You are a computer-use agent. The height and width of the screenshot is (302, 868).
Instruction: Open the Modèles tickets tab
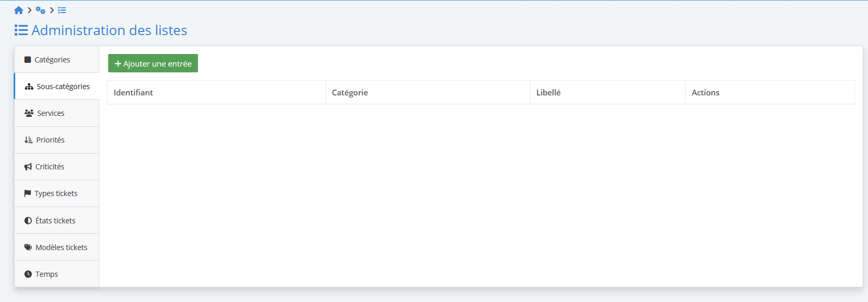(57, 247)
